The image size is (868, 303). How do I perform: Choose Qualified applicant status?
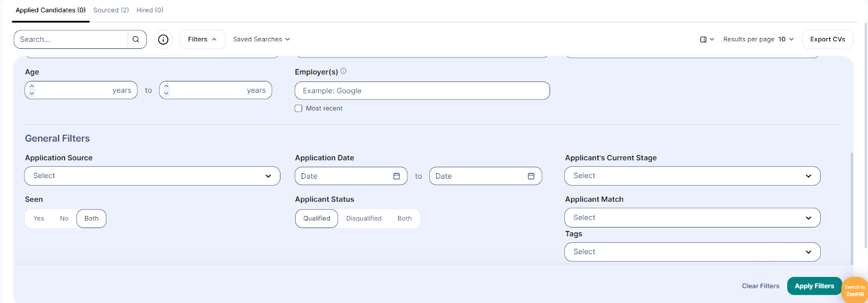317,218
